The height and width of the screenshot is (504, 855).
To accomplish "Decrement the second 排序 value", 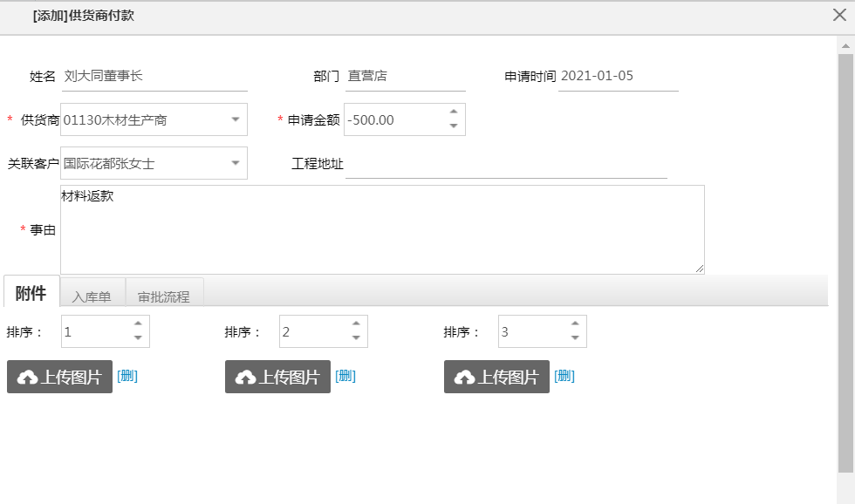I will coord(355,338).
